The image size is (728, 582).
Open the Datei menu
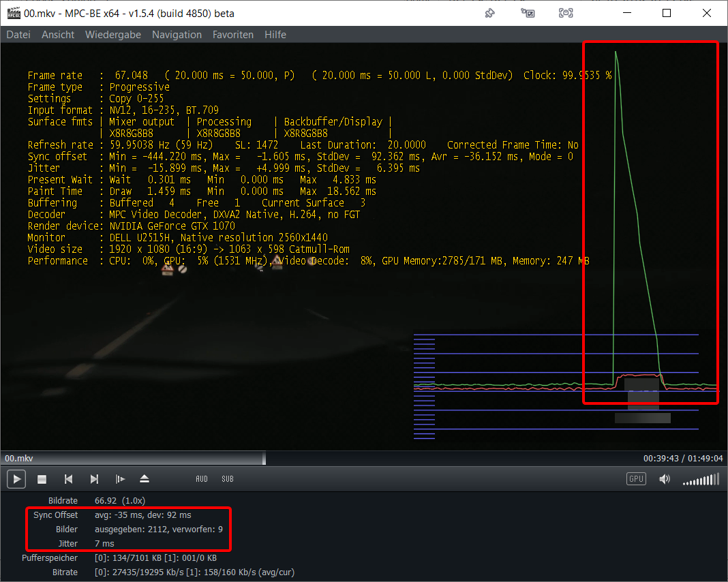pyautogui.click(x=18, y=35)
